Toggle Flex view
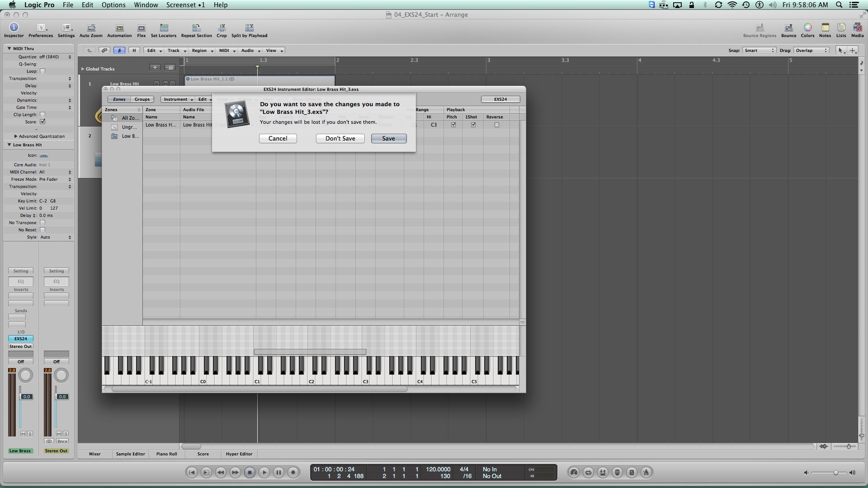Viewport: 868px width, 488px height. coord(142,31)
